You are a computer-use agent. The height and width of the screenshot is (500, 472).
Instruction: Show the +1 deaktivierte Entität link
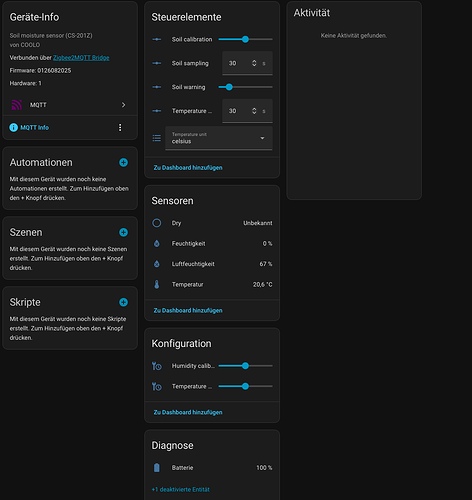tap(181, 489)
